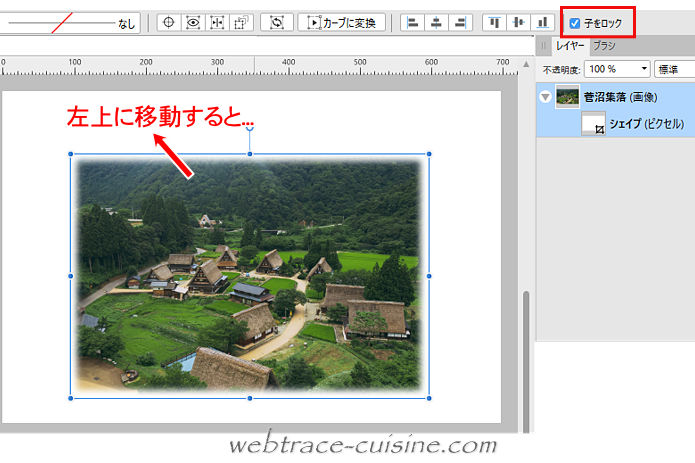Click the stroke line swatch labeled なし
695x463 pixels.
pyautogui.click(x=70, y=22)
